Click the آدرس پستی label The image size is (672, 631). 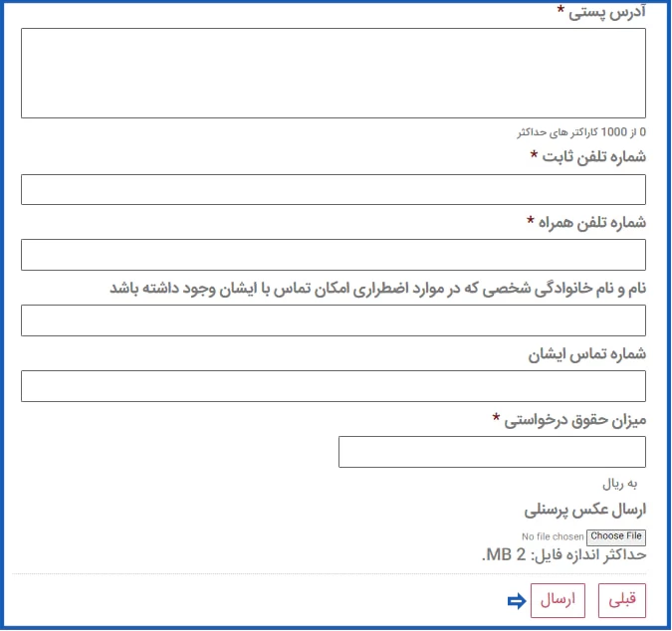click(x=605, y=11)
